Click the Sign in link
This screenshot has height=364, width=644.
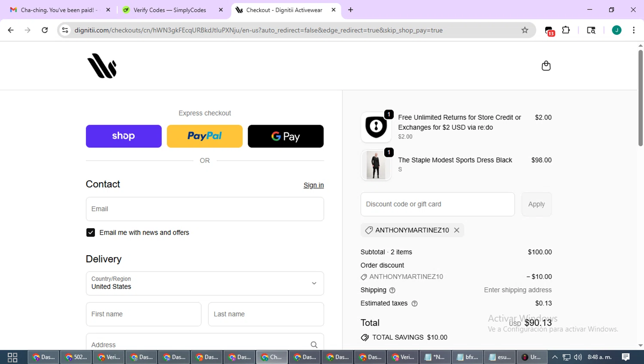coord(313,185)
